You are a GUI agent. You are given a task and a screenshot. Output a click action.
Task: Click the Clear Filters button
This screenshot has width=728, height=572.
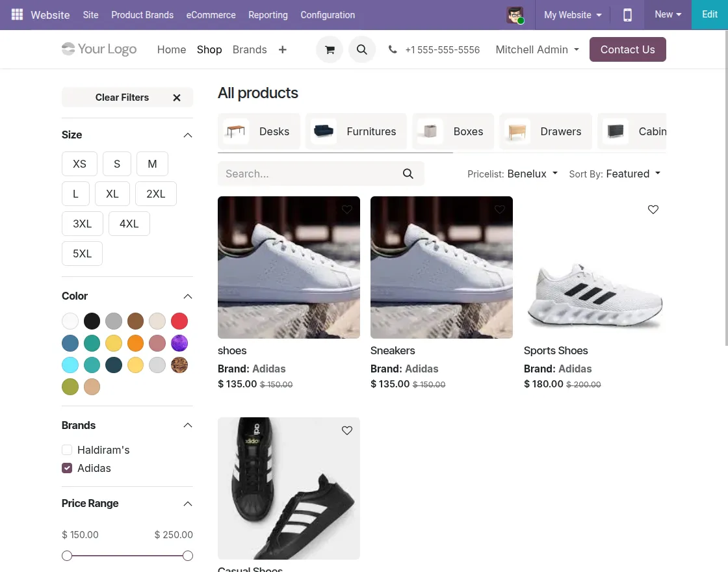(x=127, y=97)
